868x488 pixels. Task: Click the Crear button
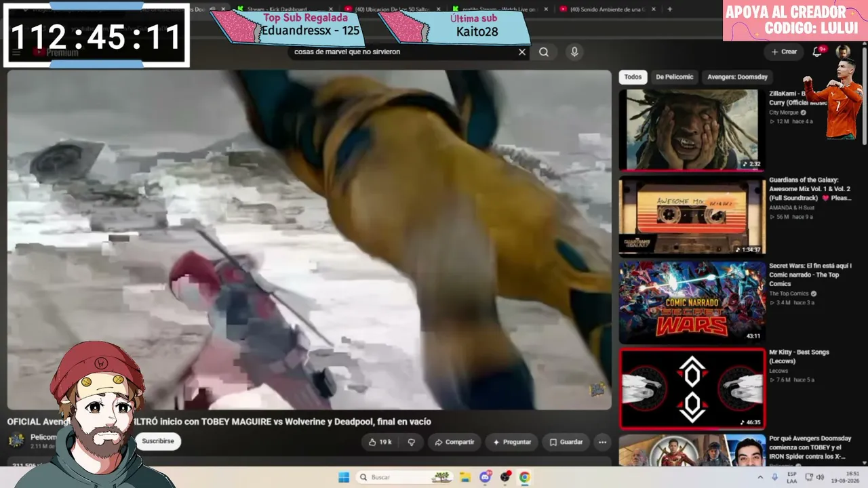[784, 52]
